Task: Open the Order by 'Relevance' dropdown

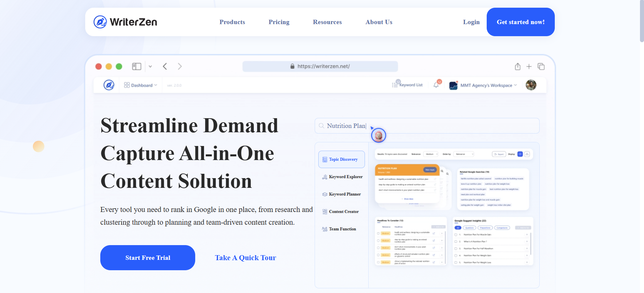Action: pyautogui.click(x=464, y=154)
